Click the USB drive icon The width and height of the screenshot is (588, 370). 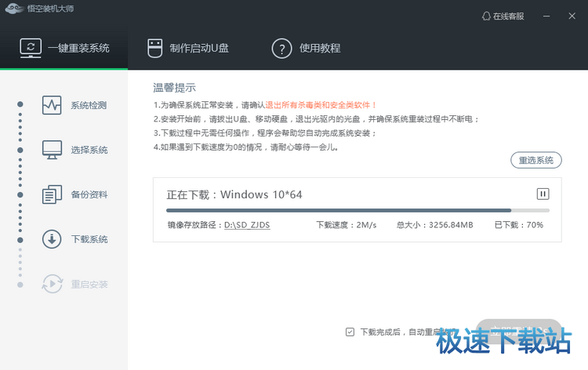pyautogui.click(x=154, y=48)
